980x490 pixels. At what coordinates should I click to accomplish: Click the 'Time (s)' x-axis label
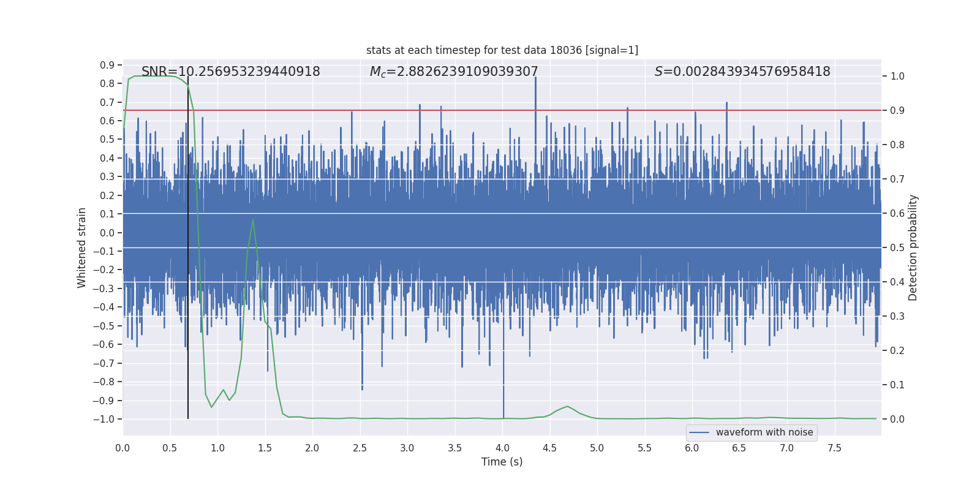(502, 462)
